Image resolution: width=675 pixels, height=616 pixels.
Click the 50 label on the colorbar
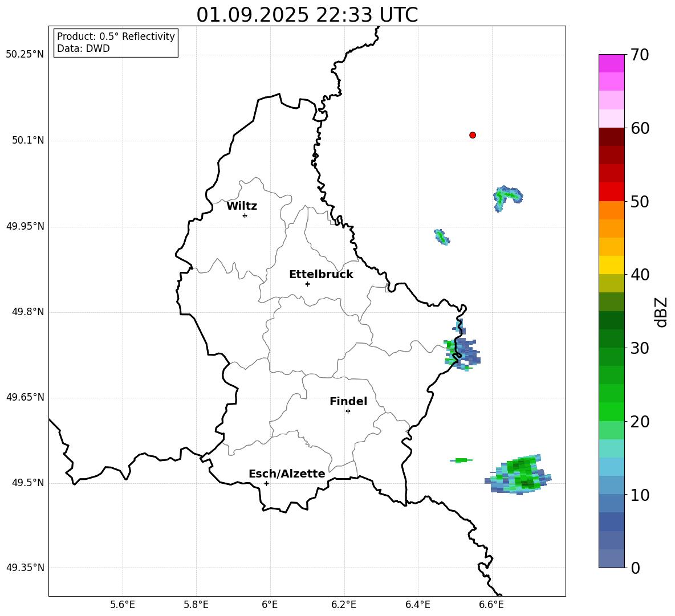pyautogui.click(x=639, y=201)
